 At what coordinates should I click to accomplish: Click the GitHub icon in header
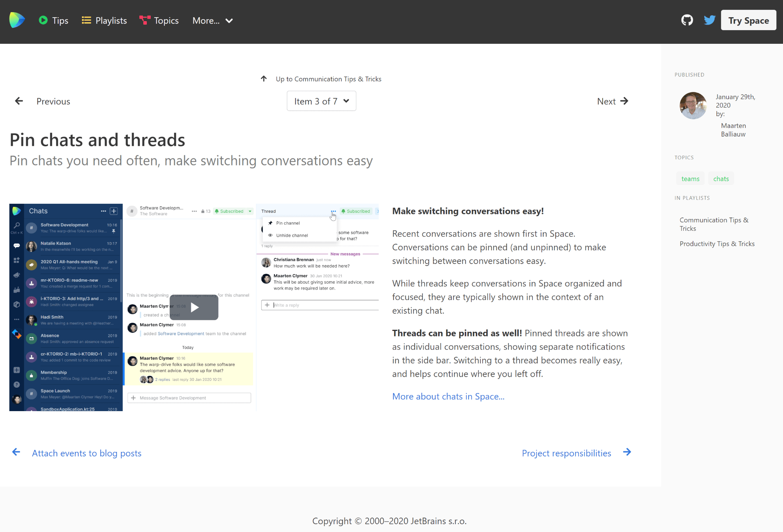coord(686,21)
